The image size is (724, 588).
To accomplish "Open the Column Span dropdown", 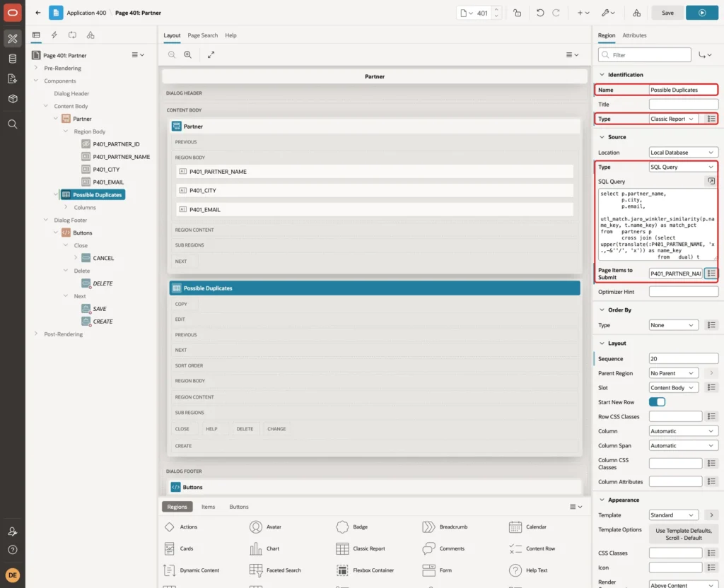I will [x=683, y=445].
